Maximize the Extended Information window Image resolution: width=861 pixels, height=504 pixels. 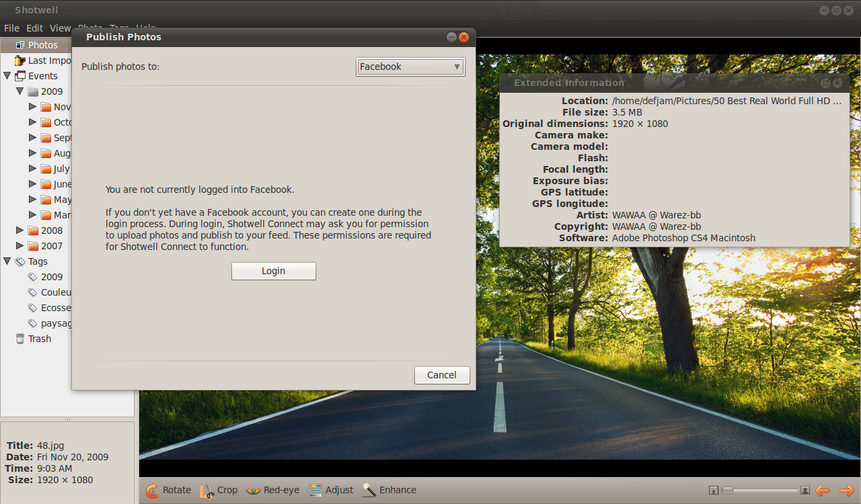[x=825, y=83]
